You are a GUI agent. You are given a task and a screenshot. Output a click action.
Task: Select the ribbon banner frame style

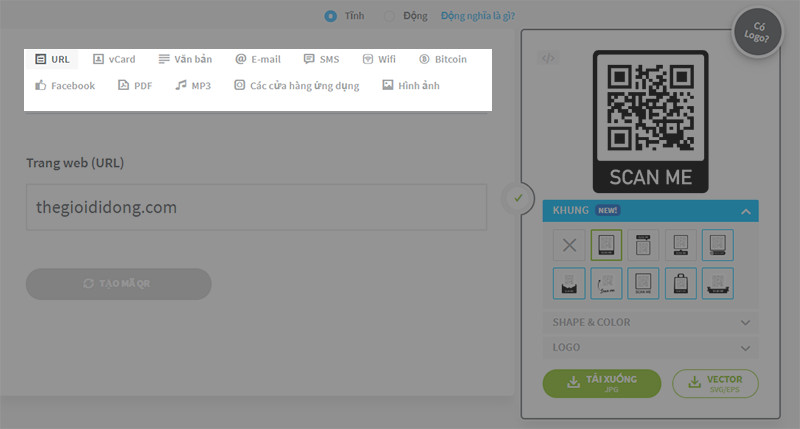[718, 283]
